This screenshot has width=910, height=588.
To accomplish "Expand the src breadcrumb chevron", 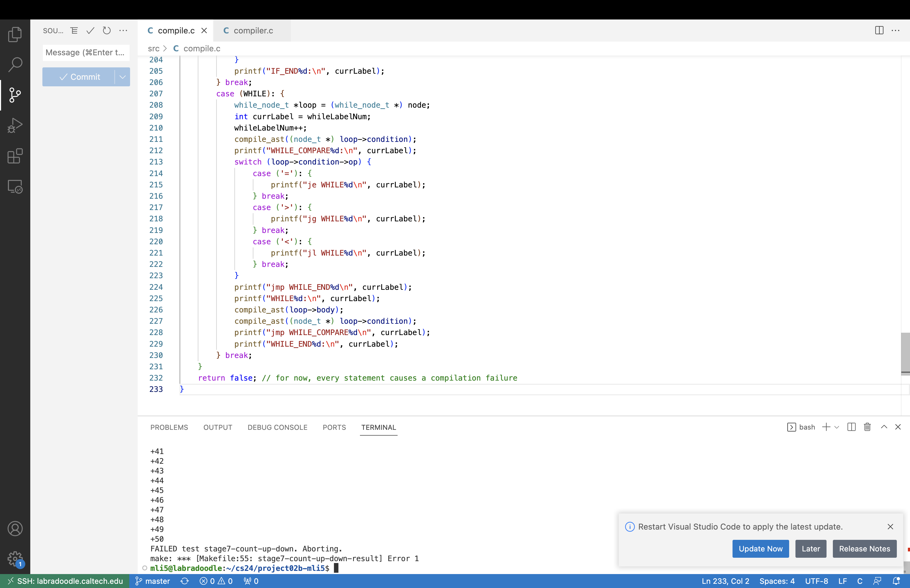I will click(165, 48).
